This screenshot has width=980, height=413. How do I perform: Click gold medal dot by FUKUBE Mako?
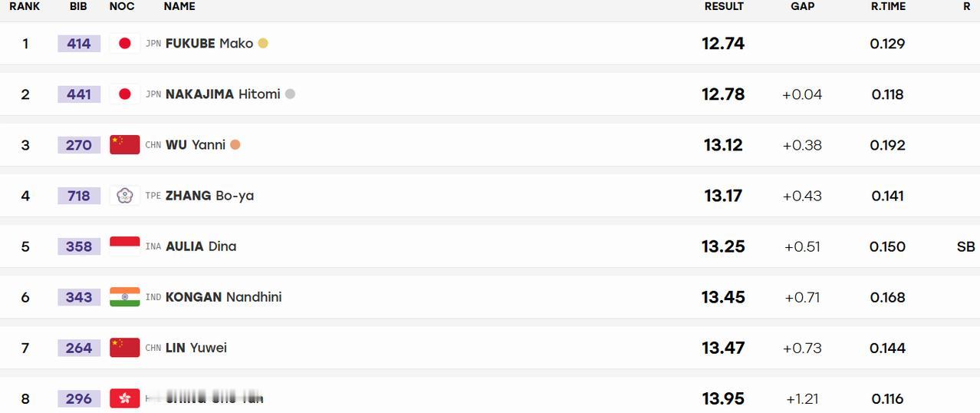click(263, 44)
